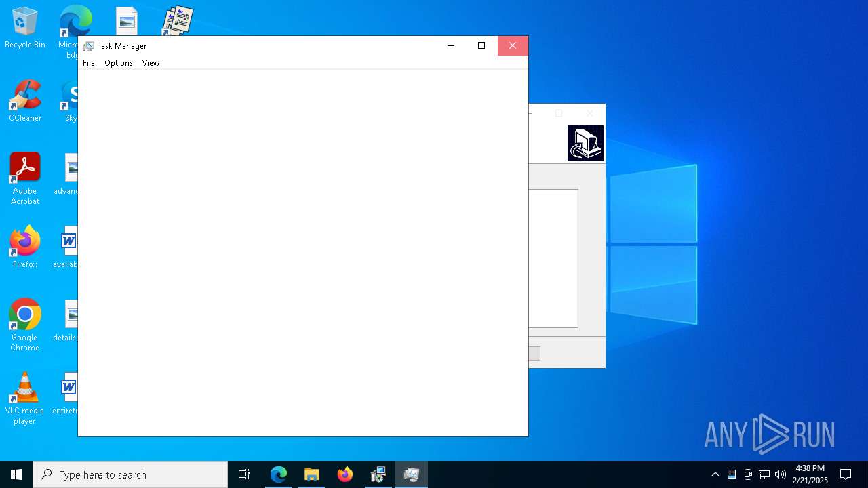The width and height of the screenshot is (868, 488).
Task: Switch to the installer app on taskbar
Action: [x=378, y=474]
